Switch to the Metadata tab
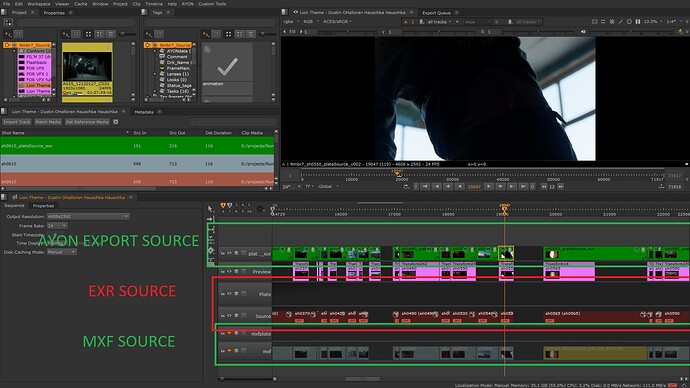 144,112
